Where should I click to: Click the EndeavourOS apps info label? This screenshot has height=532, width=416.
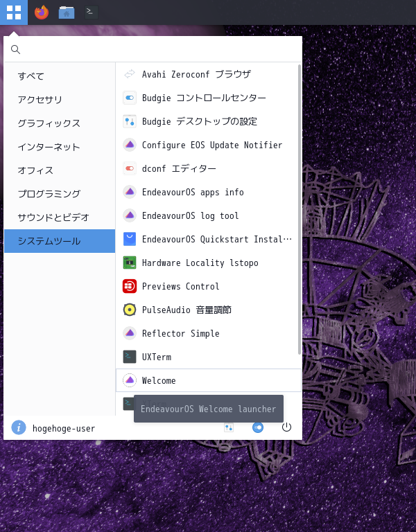(193, 193)
